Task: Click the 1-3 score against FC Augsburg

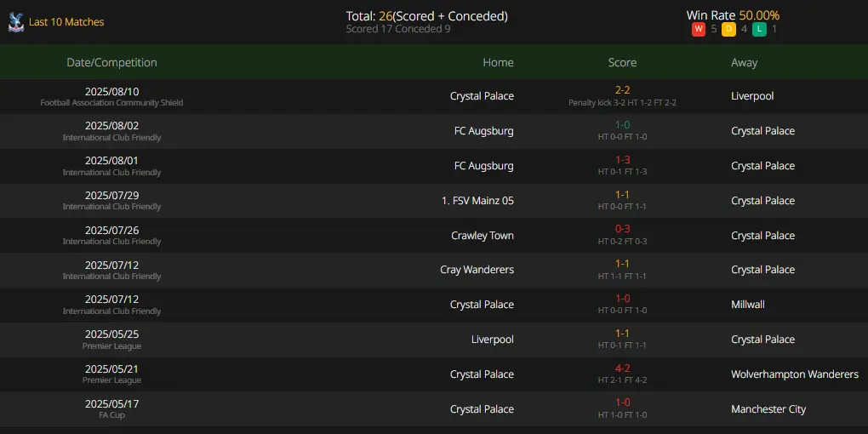Action: (622, 160)
